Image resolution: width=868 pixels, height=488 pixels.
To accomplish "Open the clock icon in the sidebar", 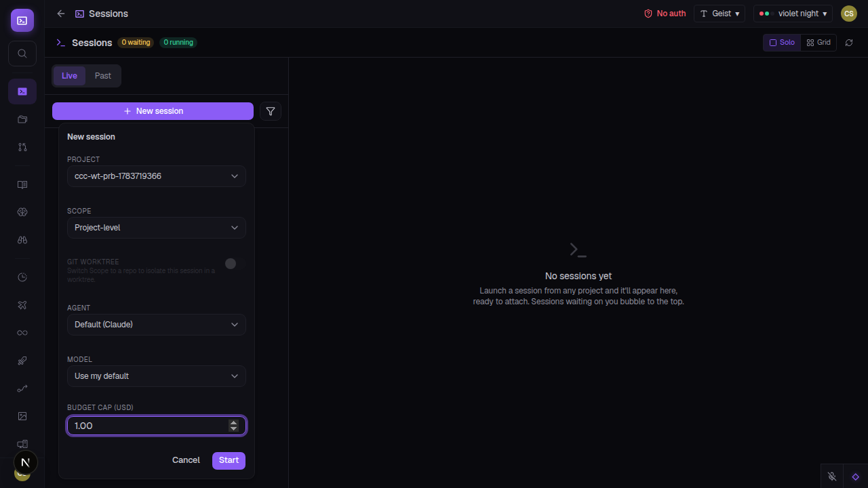I will tap(22, 277).
